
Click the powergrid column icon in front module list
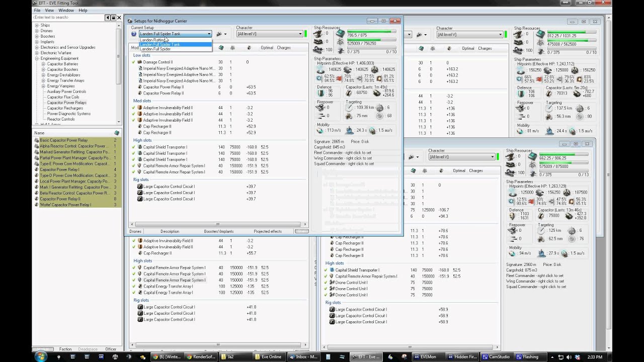(x=232, y=48)
